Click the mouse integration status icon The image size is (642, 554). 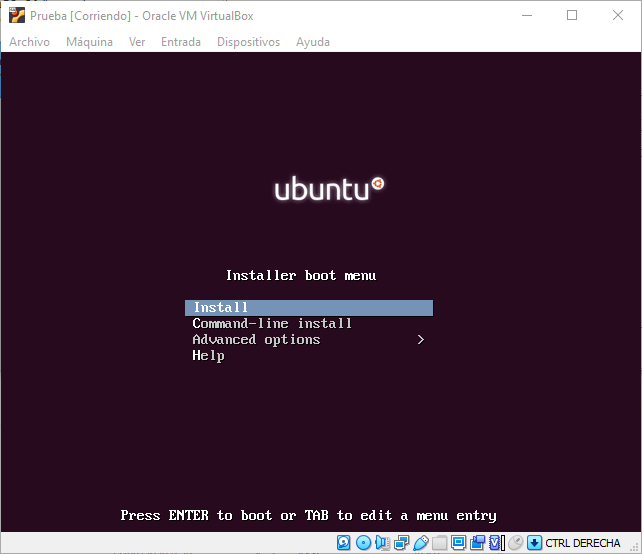(x=515, y=543)
